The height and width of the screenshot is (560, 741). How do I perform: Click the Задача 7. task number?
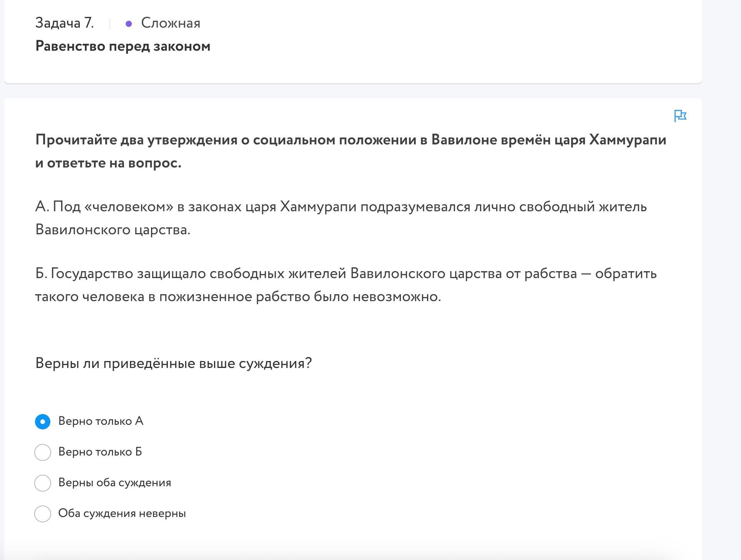[65, 23]
